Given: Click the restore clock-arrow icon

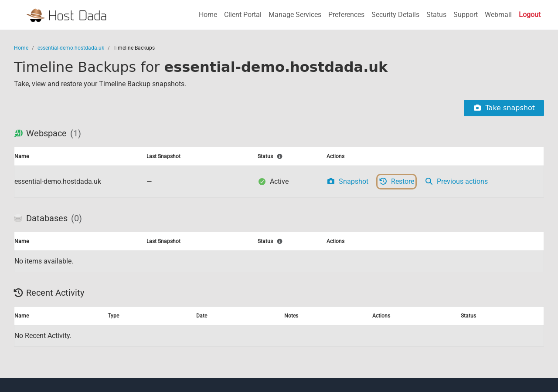Looking at the screenshot, I should pyautogui.click(x=383, y=181).
